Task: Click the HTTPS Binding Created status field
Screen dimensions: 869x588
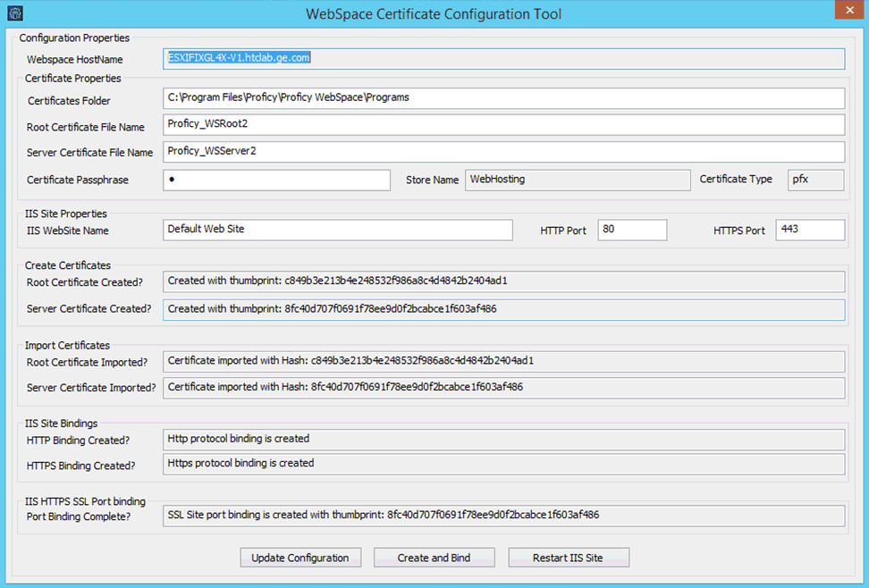Action: click(x=503, y=465)
